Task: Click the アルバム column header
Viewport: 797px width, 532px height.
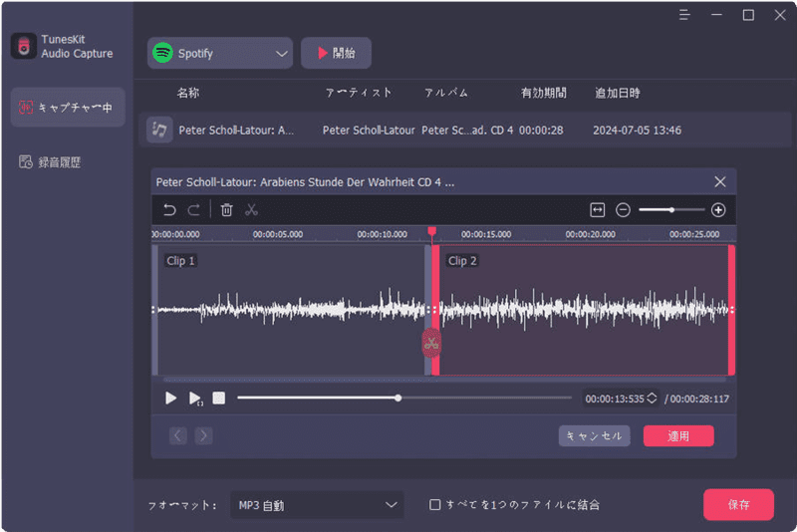Action: (x=445, y=93)
